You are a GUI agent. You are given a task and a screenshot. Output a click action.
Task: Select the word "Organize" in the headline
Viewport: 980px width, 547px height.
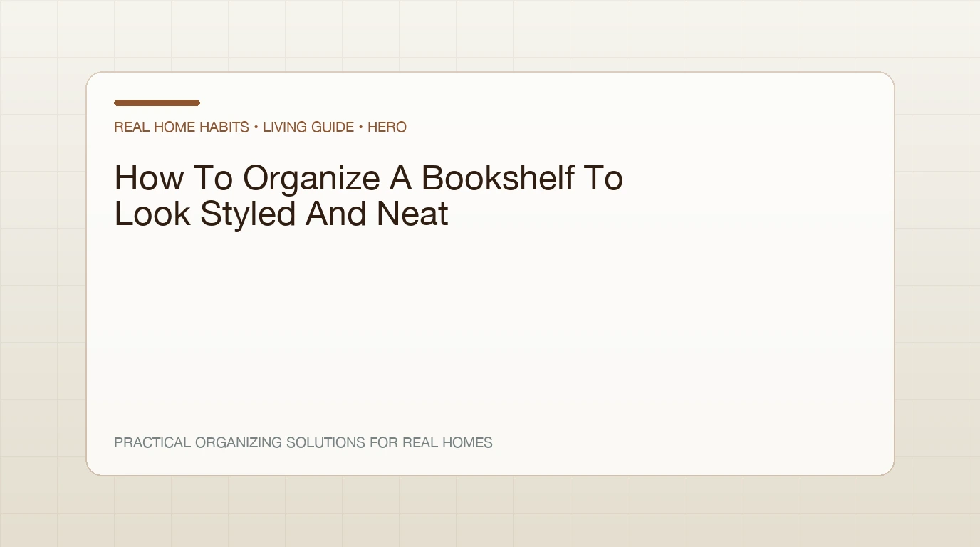311,179
